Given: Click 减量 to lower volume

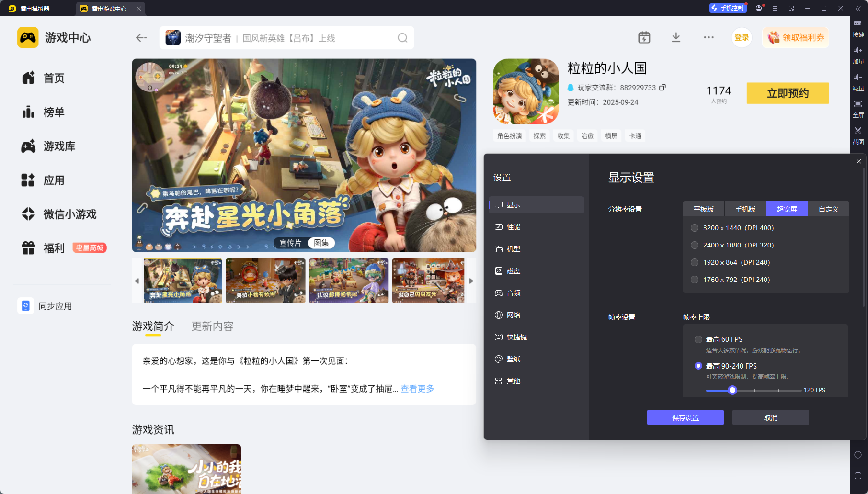Looking at the screenshot, I should tap(858, 82).
